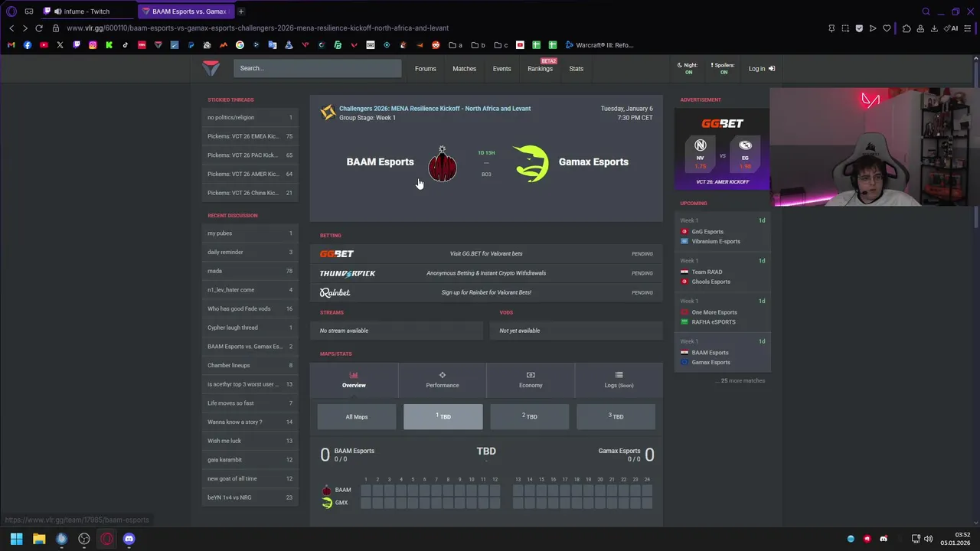Click the snapshot tool in address bar

point(845,28)
